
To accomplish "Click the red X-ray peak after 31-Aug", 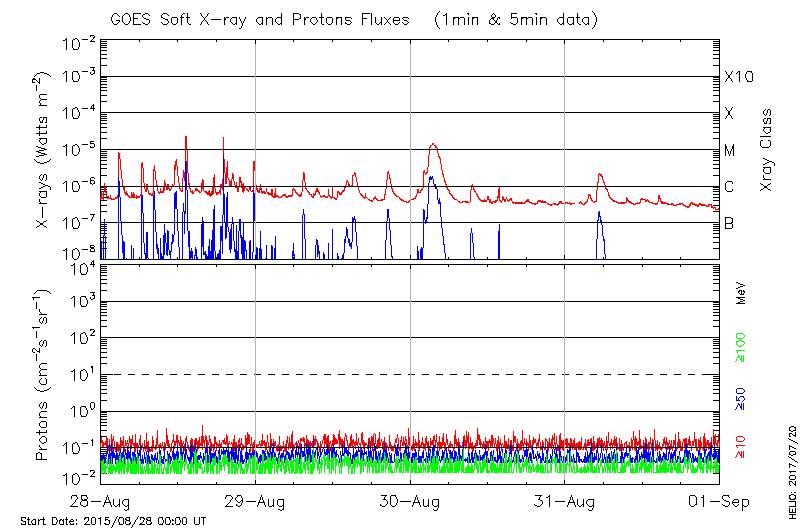I will pos(600,175).
